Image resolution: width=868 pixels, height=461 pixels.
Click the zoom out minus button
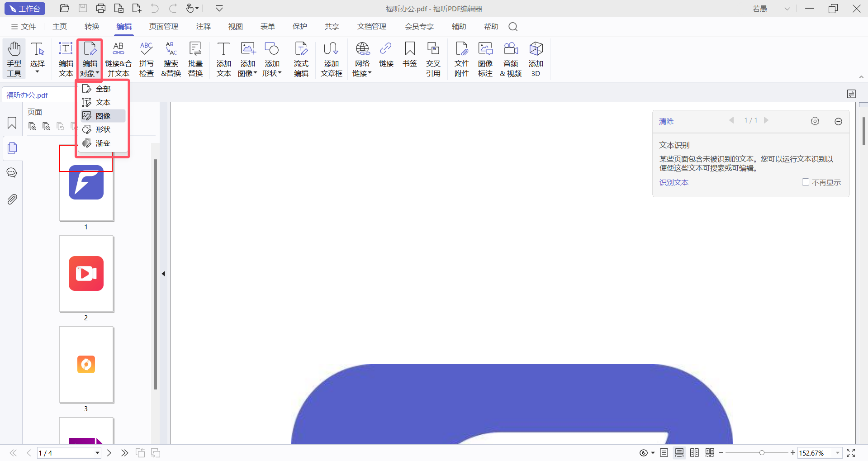point(721,452)
